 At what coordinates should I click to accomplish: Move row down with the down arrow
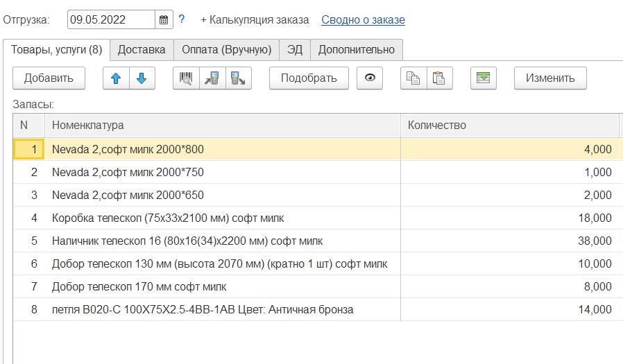[142, 78]
